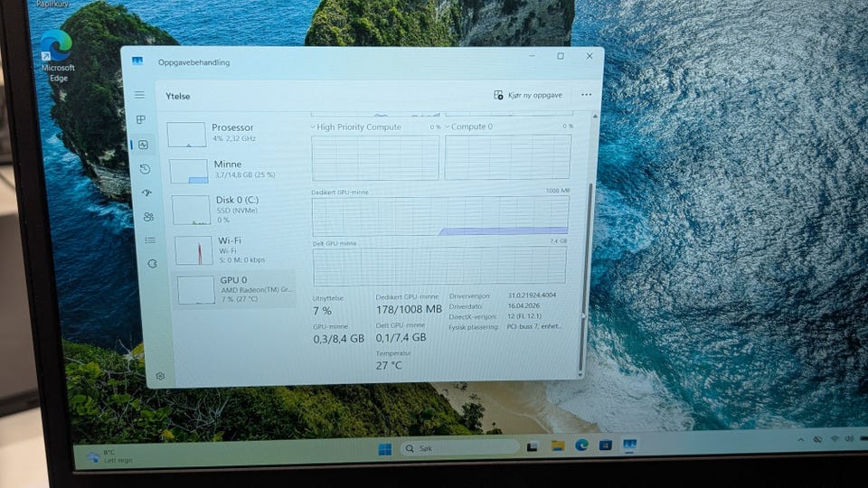
Task: Maximize the Oppgavebehandling window
Action: coord(561,56)
